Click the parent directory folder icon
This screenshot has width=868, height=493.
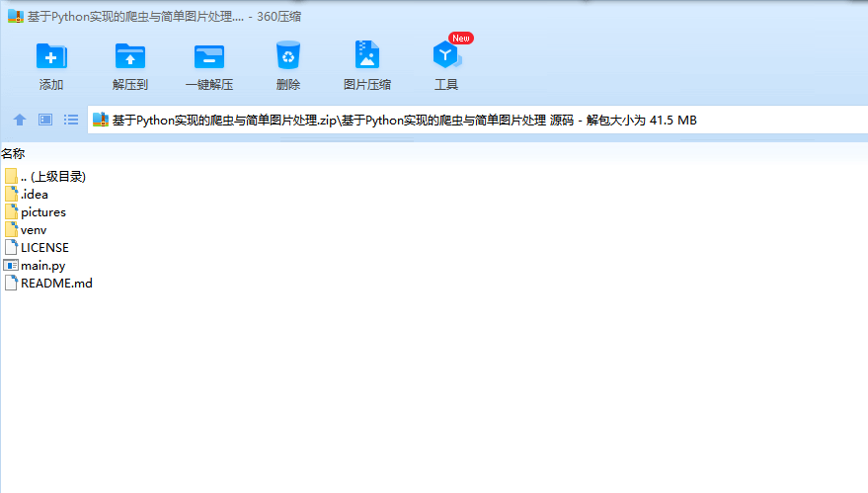tap(11, 176)
